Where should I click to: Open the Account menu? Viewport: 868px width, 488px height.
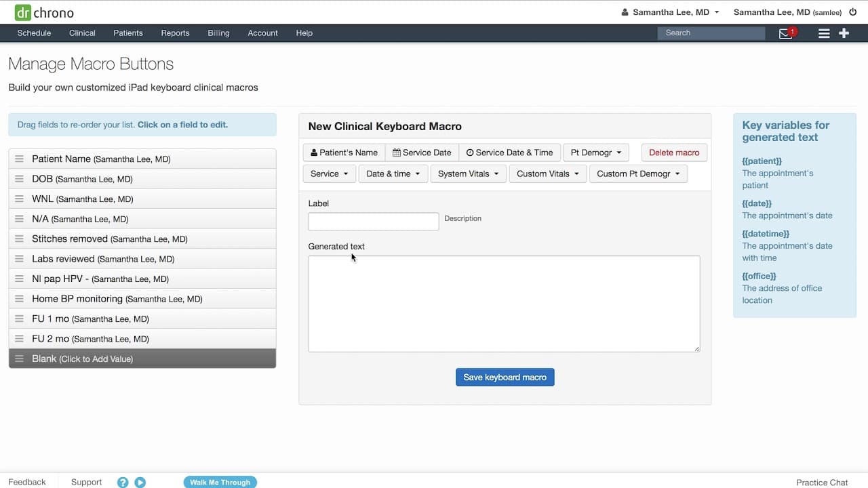[263, 33]
